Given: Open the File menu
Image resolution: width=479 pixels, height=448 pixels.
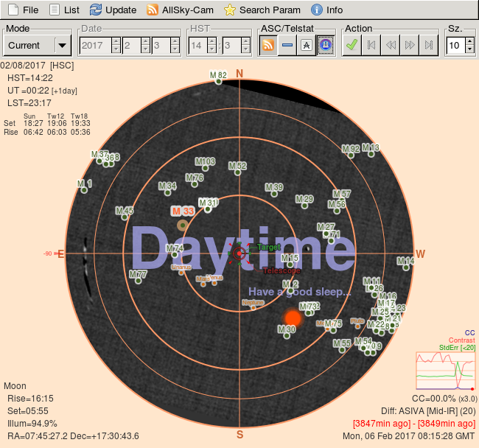Looking at the screenshot, I should [x=23, y=10].
